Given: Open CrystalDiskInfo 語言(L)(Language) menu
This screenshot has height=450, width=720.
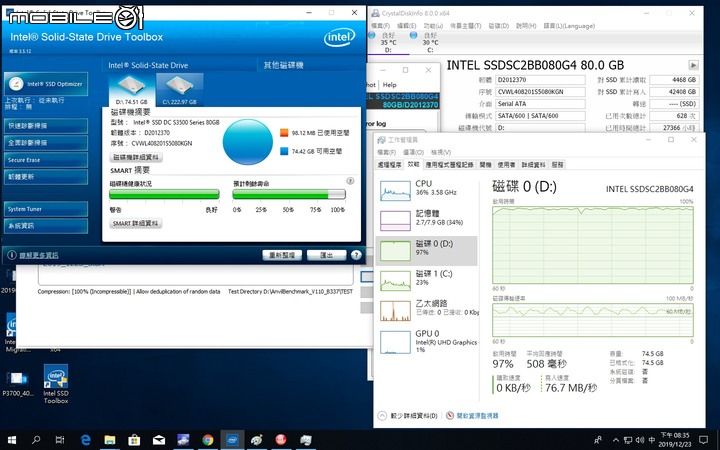Looking at the screenshot, I should click(x=569, y=26).
